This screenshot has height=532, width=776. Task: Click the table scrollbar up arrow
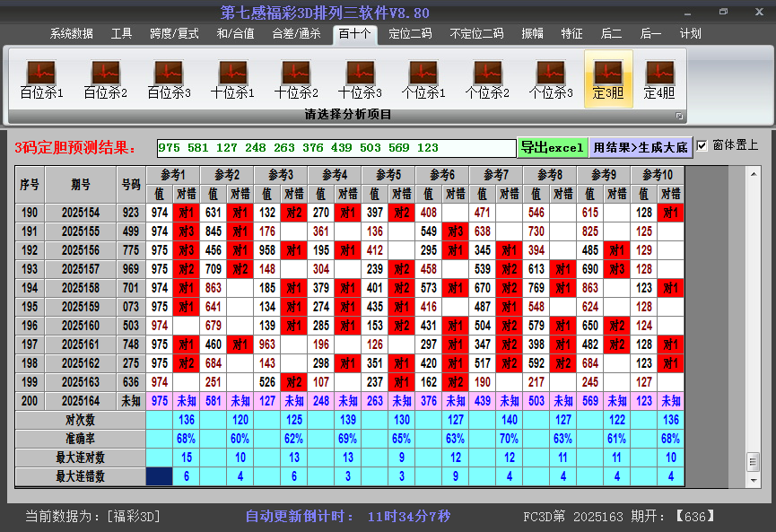[754, 174]
